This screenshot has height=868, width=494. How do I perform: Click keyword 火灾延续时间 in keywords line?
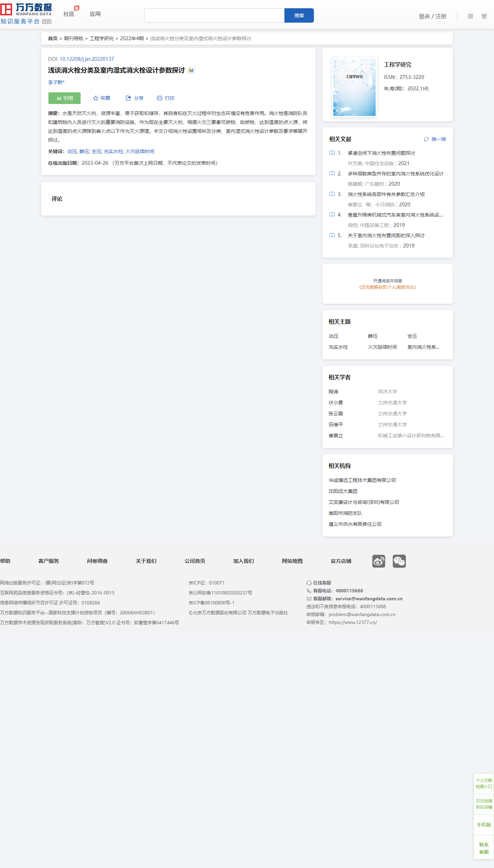pos(140,151)
